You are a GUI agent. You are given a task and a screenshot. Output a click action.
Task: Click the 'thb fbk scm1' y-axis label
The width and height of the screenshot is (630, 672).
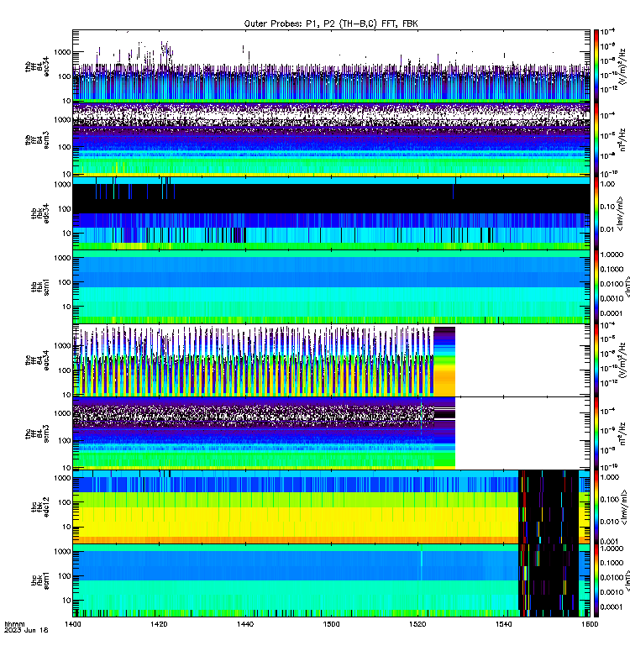coord(40,286)
